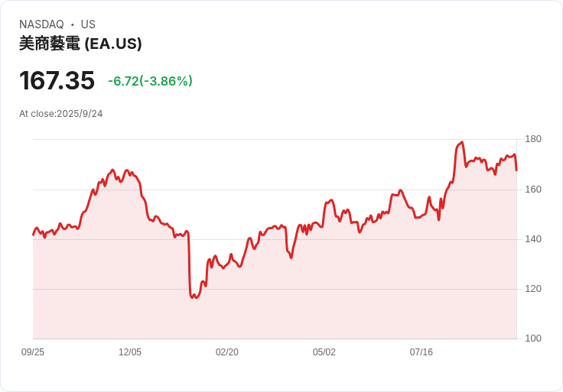Click the green price change -6.72(-3.86%)
Viewport: 563px width, 392px height.
click(150, 81)
